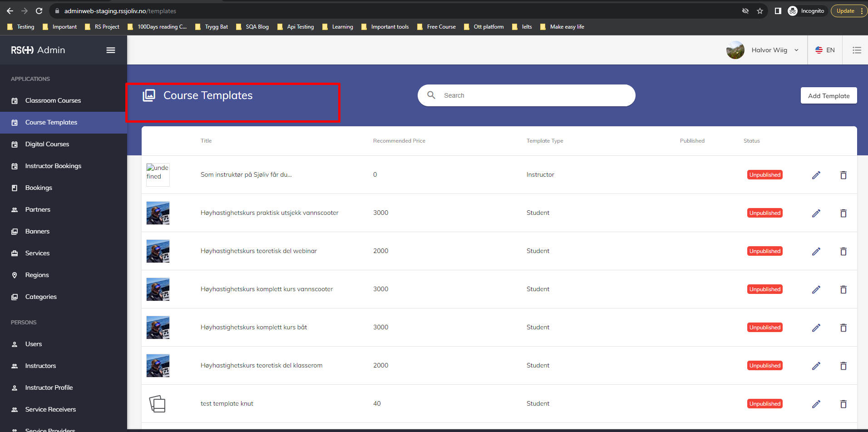Open the EN language selector
This screenshot has height=432, width=868.
[x=825, y=50]
